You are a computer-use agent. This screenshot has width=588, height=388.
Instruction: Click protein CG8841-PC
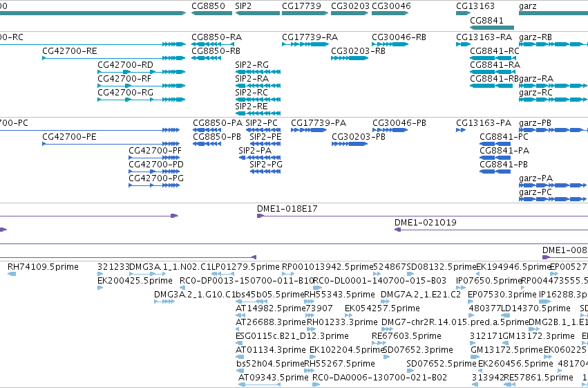coord(495,144)
